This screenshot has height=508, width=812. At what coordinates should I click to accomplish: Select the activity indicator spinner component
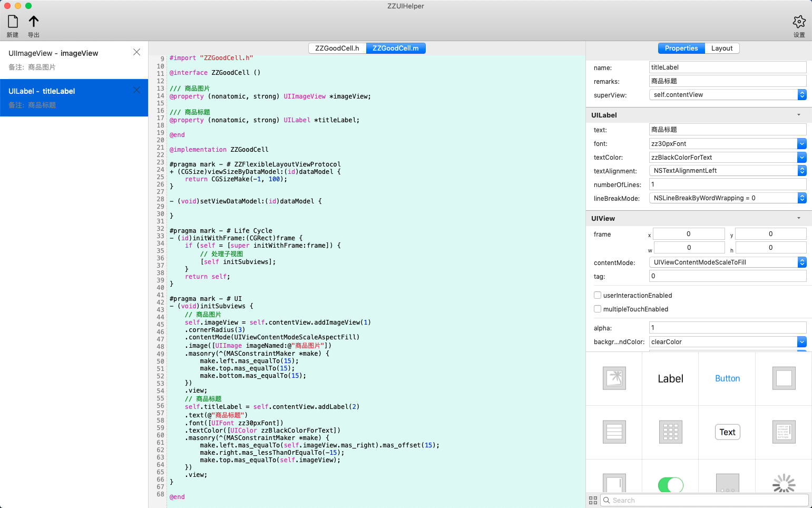coord(784,483)
